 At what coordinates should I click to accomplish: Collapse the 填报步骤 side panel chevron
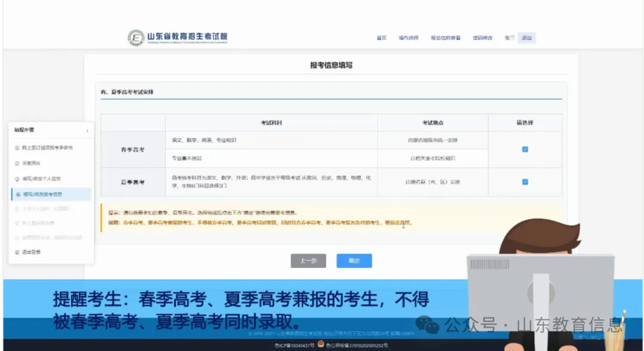[x=88, y=131]
